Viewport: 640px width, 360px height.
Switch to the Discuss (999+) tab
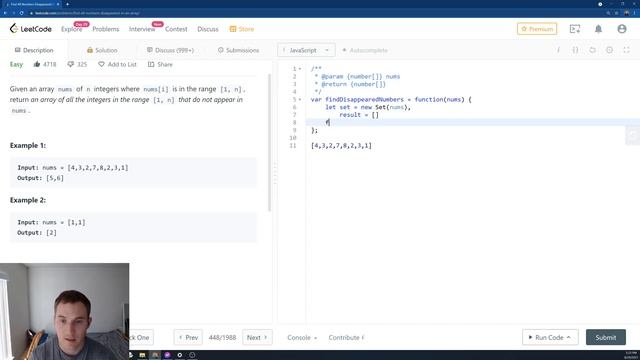pyautogui.click(x=170, y=50)
